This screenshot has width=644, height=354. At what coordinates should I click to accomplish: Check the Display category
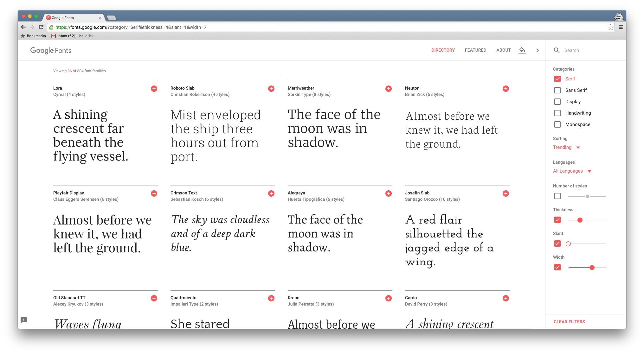(557, 102)
